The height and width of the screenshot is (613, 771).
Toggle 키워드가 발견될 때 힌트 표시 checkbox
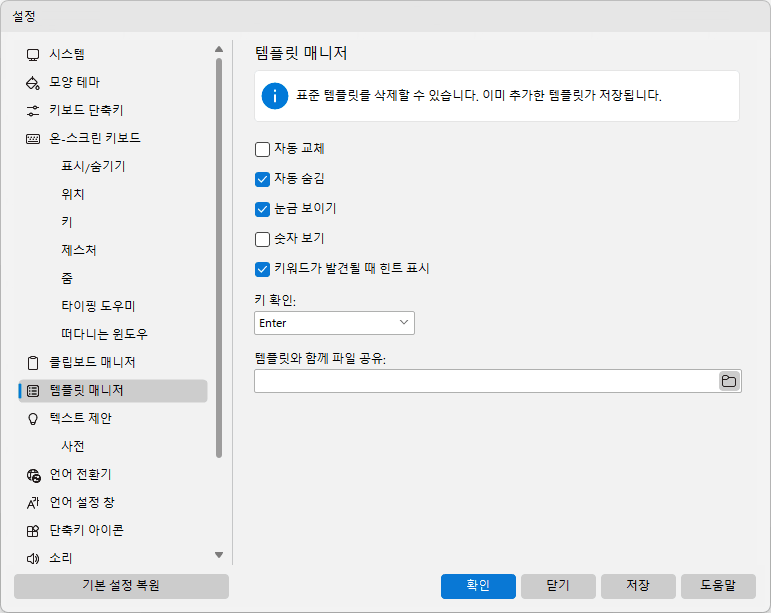click(263, 269)
